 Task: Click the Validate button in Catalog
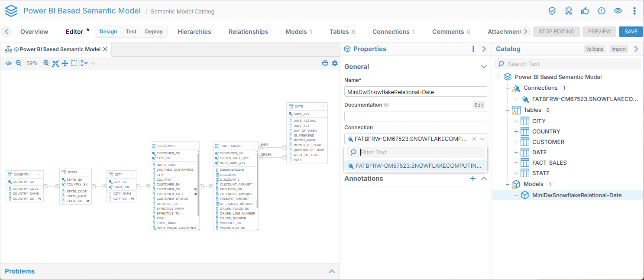pos(594,49)
